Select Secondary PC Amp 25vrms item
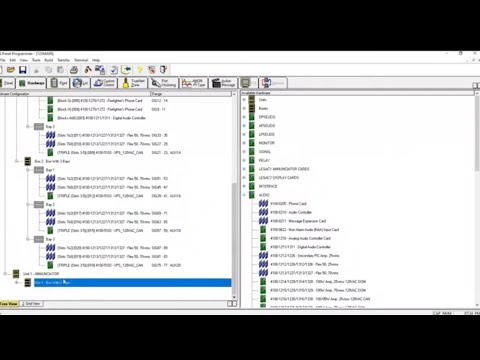The image size is (480, 360). [304, 256]
